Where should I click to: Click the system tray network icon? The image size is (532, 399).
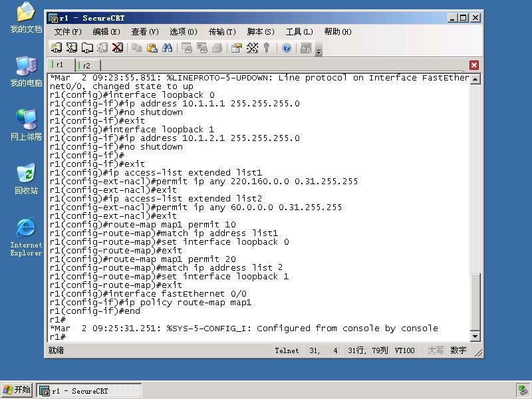[x=522, y=390]
